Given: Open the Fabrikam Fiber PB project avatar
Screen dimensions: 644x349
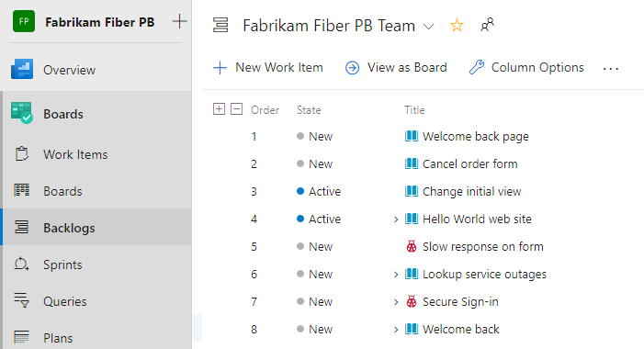Looking at the screenshot, I should click(x=24, y=21).
